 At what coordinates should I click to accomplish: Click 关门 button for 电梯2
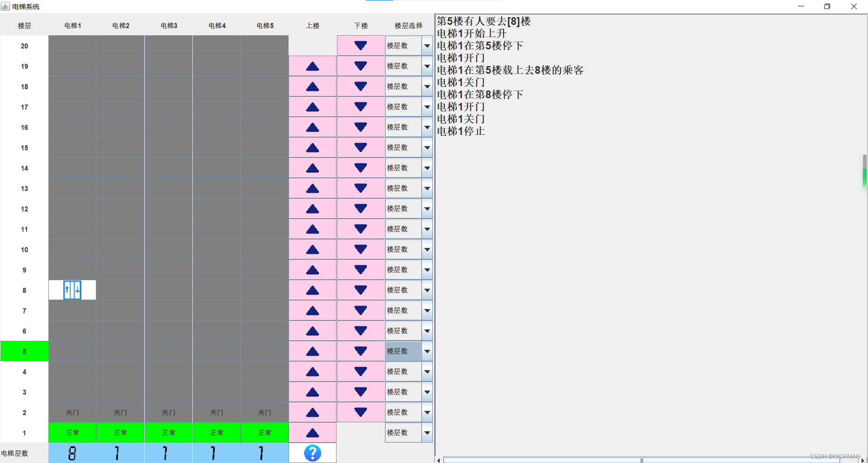120,412
